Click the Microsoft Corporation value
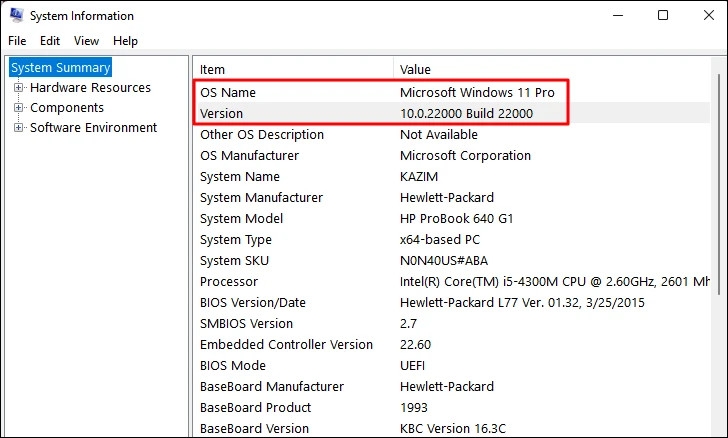The image size is (728, 438). click(x=465, y=156)
